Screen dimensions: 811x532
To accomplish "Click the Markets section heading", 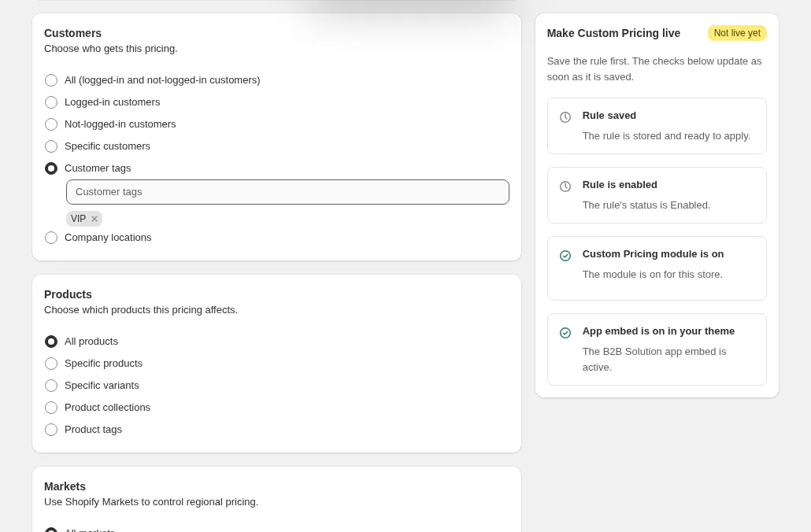I will (x=65, y=486).
